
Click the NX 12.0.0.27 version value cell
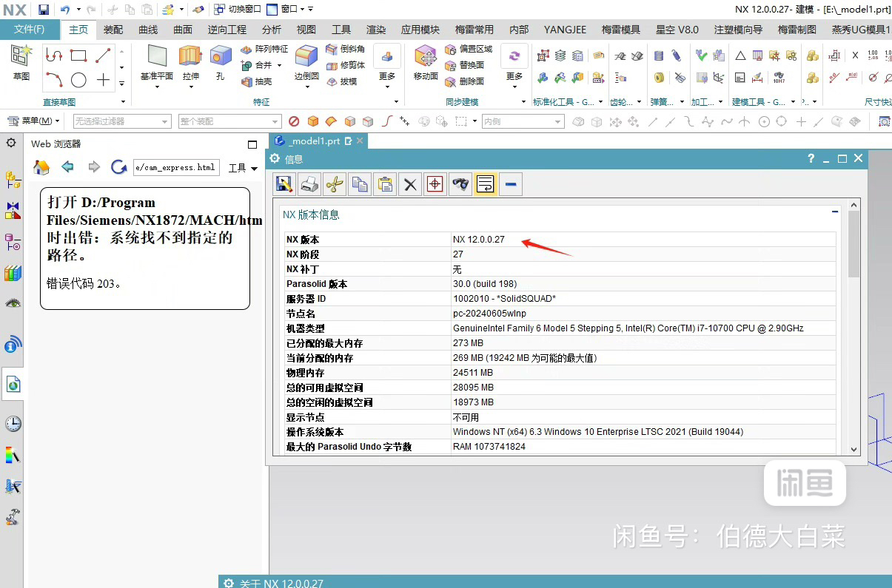click(x=643, y=239)
